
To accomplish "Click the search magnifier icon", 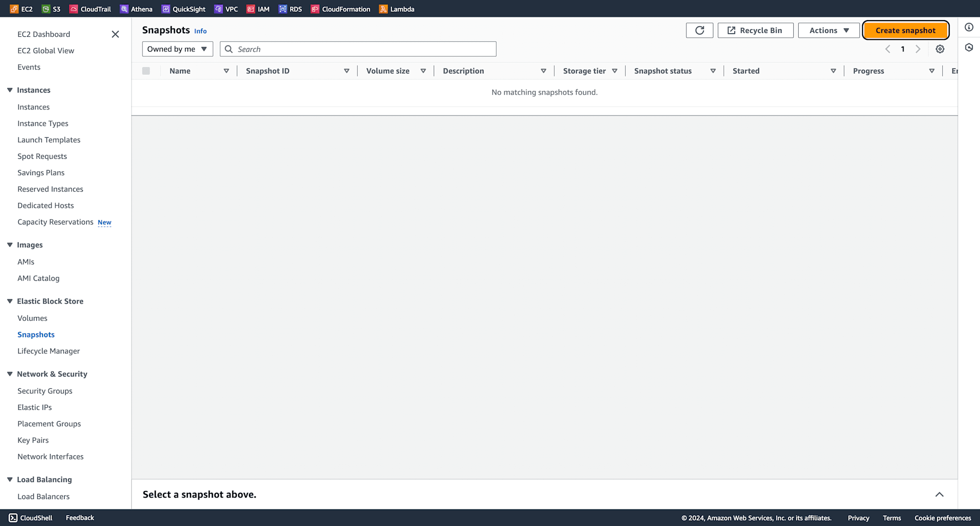I will (228, 49).
